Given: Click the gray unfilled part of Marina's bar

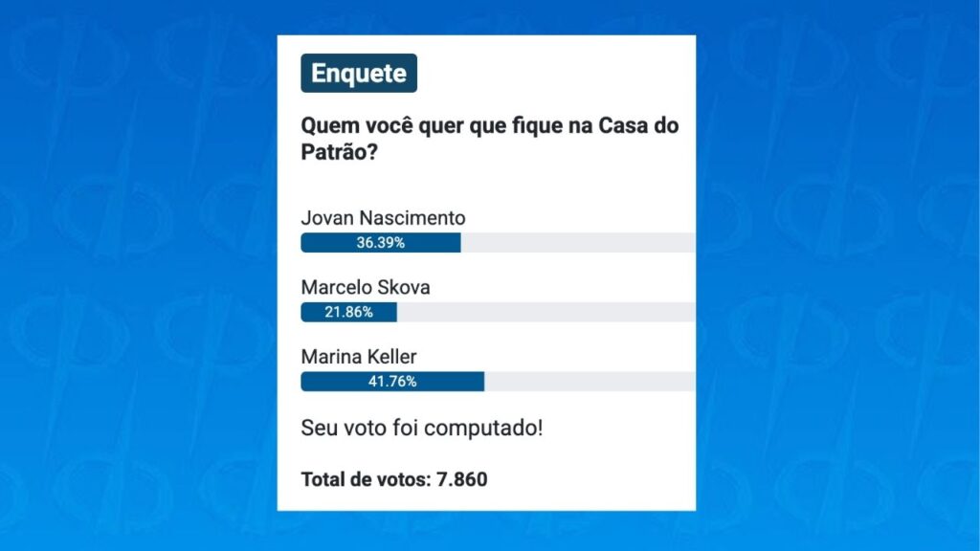Looking at the screenshot, I should point(590,381).
